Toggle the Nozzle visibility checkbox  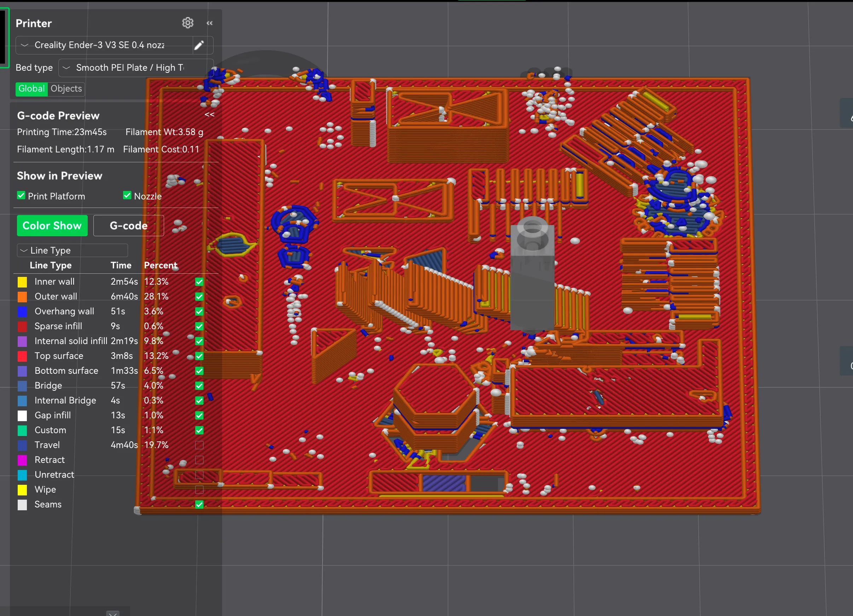(127, 196)
